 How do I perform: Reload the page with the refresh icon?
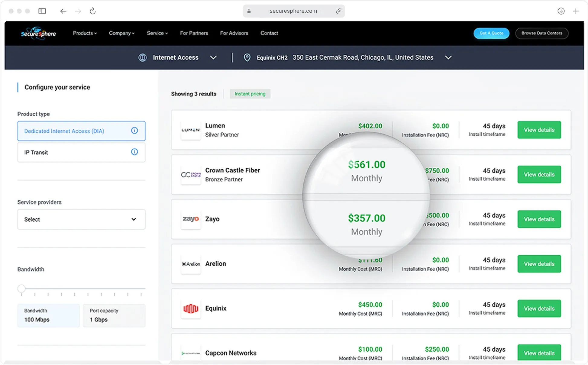(93, 11)
